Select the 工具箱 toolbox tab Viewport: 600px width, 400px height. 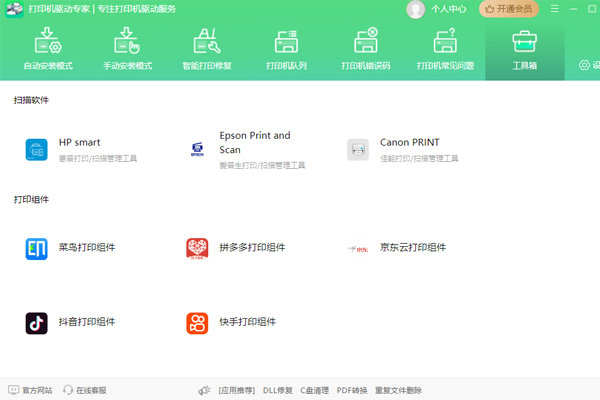pos(524,50)
